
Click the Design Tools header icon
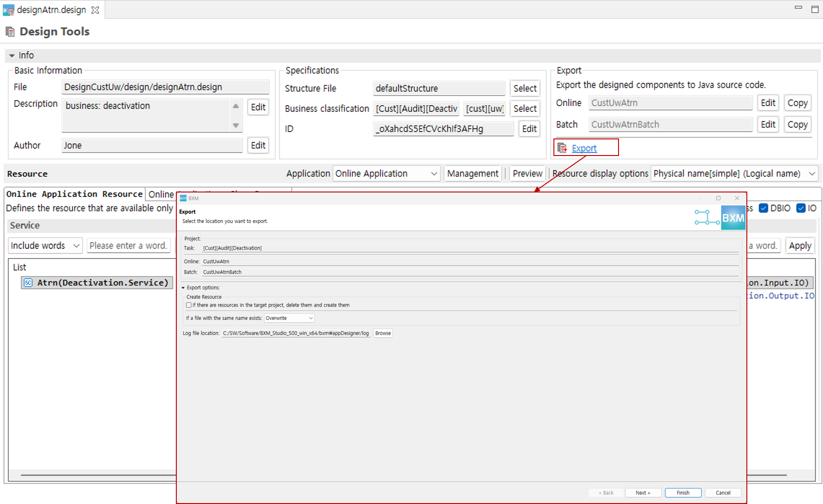click(10, 32)
